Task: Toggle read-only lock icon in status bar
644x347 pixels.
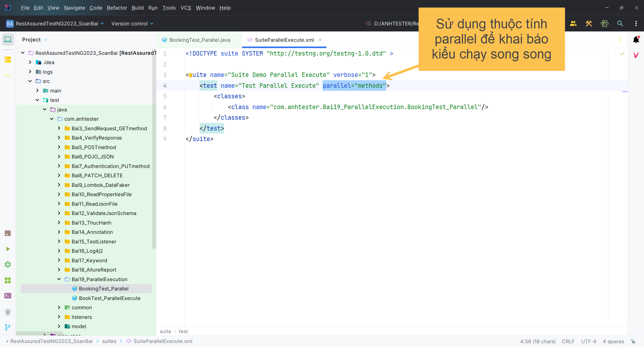Action: (x=633, y=341)
